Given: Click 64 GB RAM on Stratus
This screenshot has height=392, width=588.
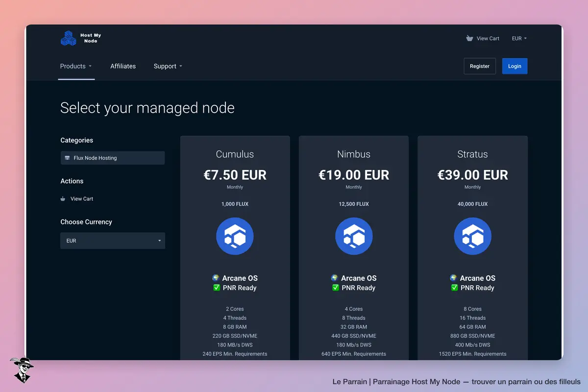Looking at the screenshot, I should point(472,327).
